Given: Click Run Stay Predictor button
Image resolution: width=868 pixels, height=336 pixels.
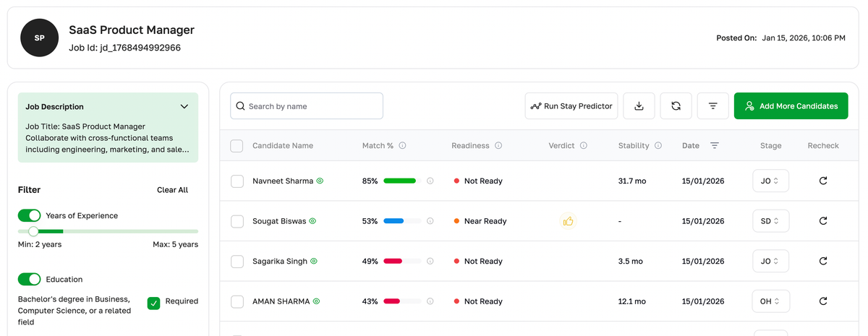Looking at the screenshot, I should pyautogui.click(x=571, y=106).
